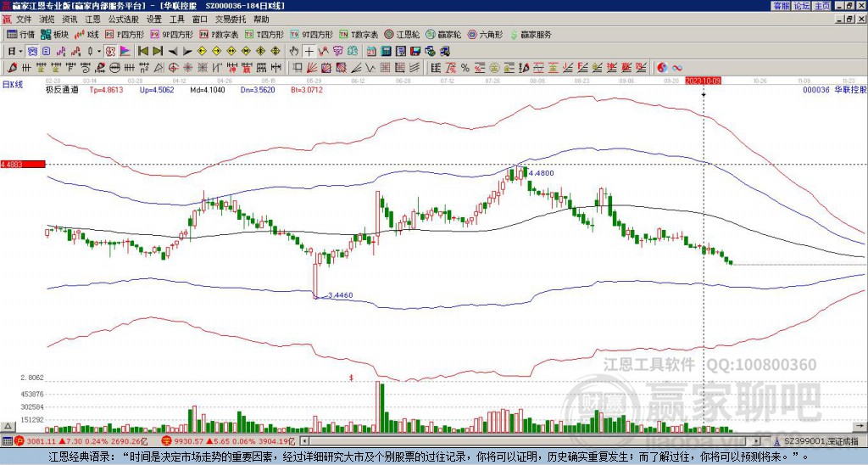Image resolution: width=868 pixels, height=465 pixels.
Task: Open the 江恩 menu
Action: pos(92,20)
